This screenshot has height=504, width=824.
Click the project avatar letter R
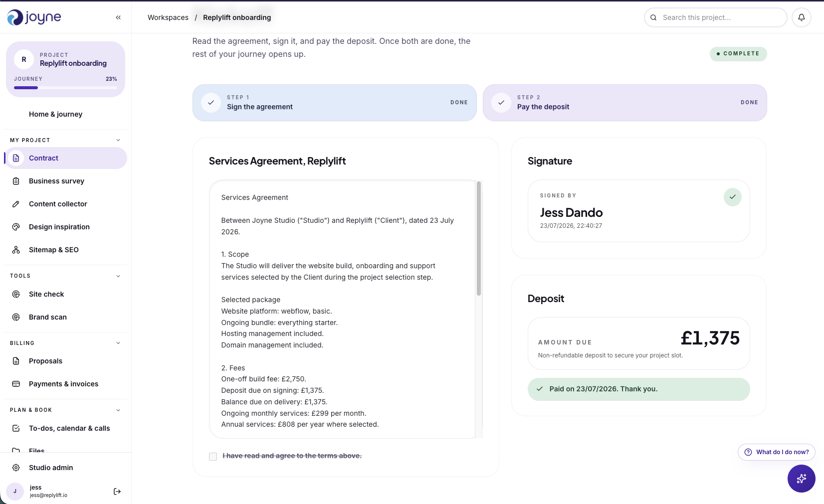coord(24,59)
